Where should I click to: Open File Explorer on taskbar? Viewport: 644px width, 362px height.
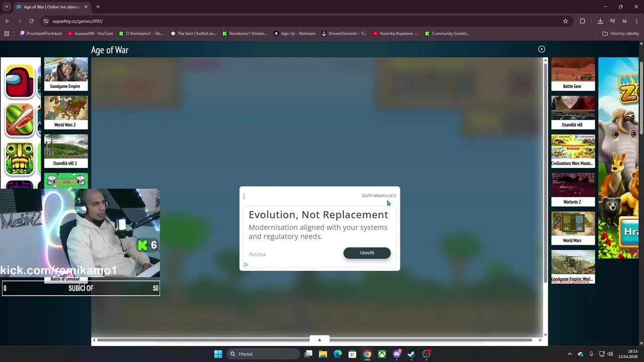coord(323,354)
